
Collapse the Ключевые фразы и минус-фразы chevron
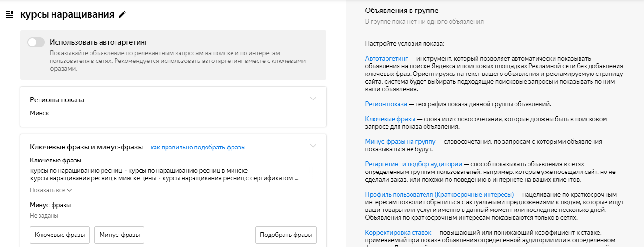(313, 146)
